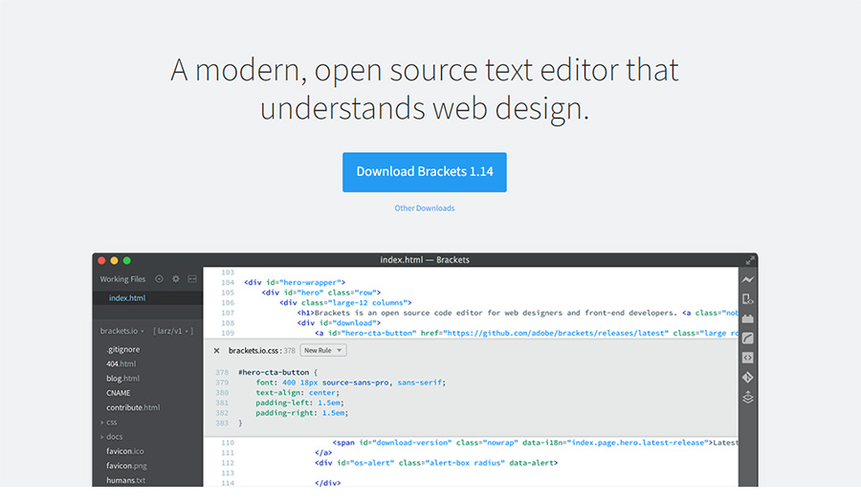Click the padding-left: 1.5em line
Screen dimensions: 861x504
299,403
